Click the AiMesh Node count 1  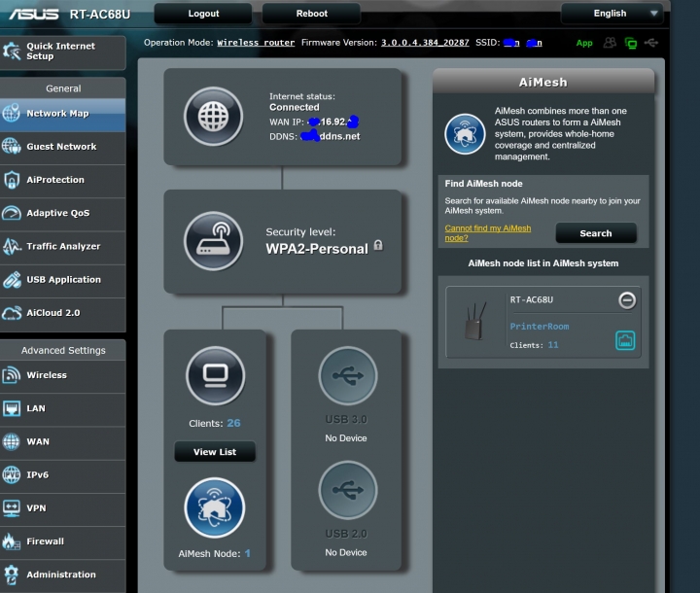[x=247, y=553]
